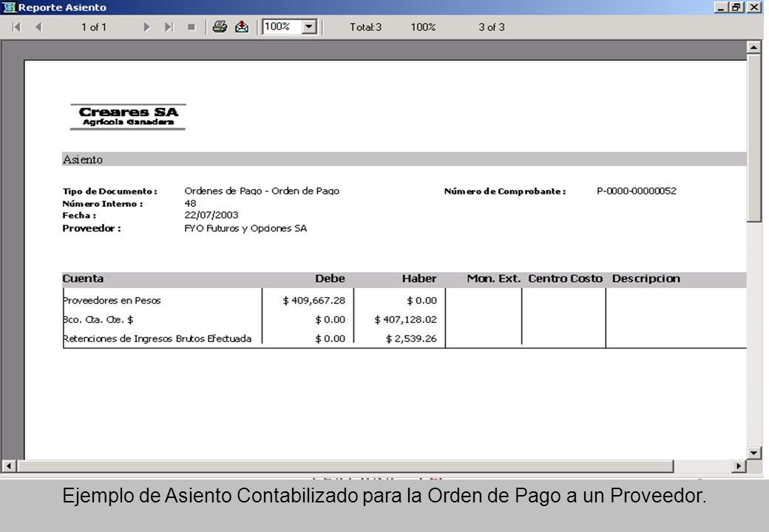Select 'Retenciones de Ingresos Brutos Efectuada' row
The height and width of the screenshot is (532, 769).
pyautogui.click(x=157, y=338)
